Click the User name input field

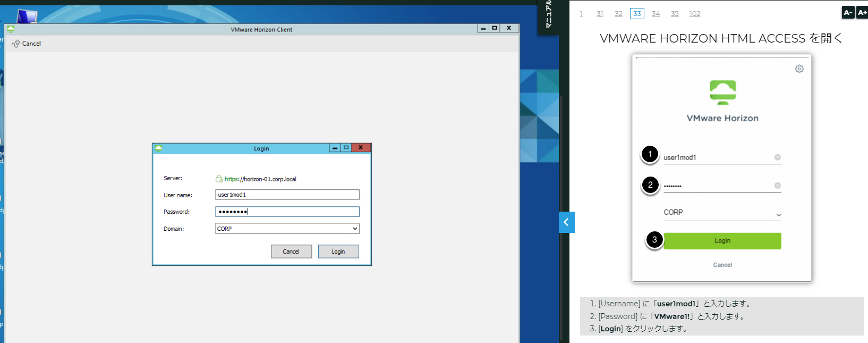point(287,195)
